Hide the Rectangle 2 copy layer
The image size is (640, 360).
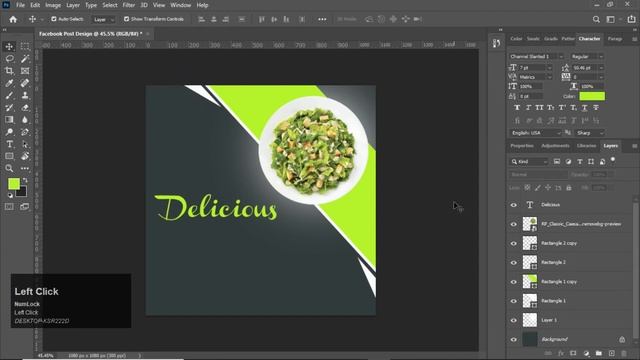pos(513,243)
